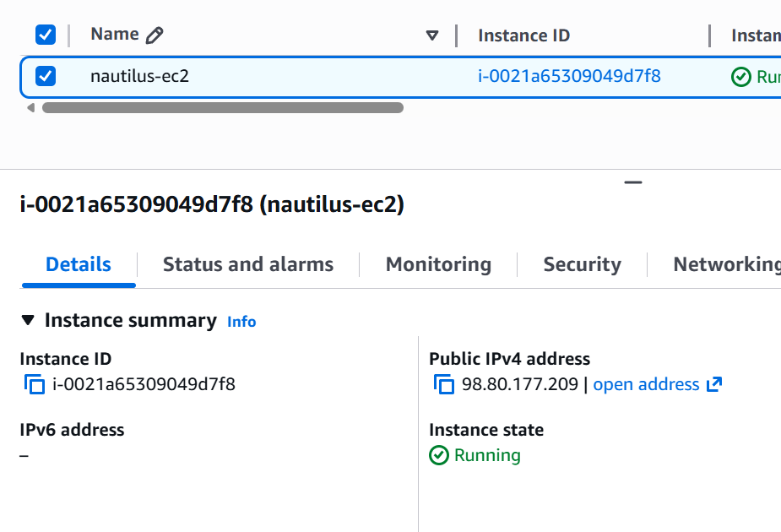Click the pencil edit icon beside Name
The image size is (781, 532).
(154, 35)
